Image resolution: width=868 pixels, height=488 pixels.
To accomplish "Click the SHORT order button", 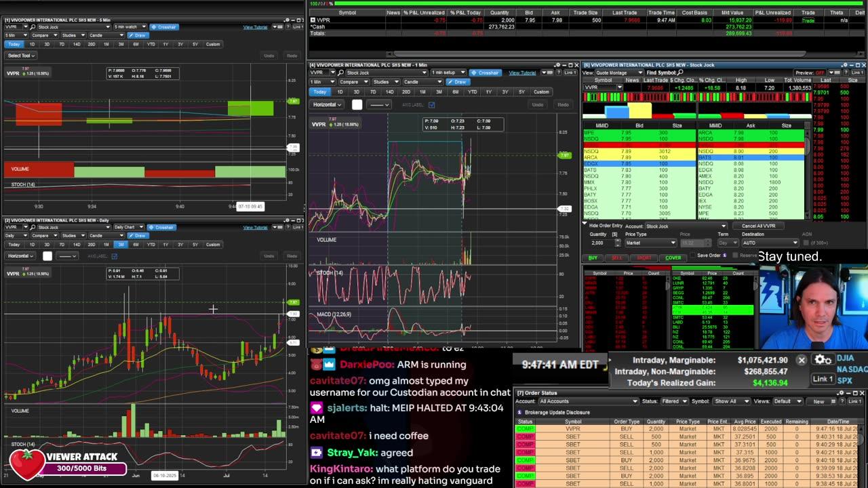I will click(644, 258).
